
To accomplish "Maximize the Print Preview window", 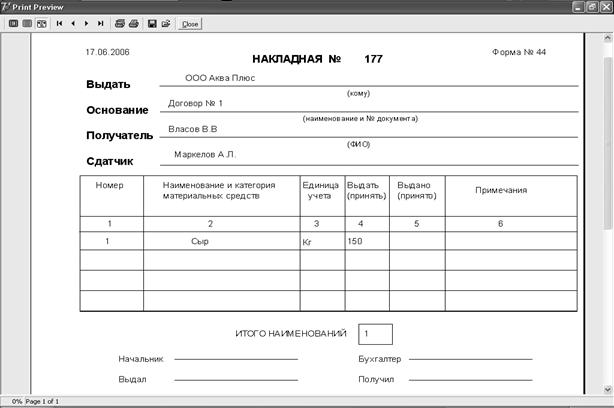I will (592, 7).
